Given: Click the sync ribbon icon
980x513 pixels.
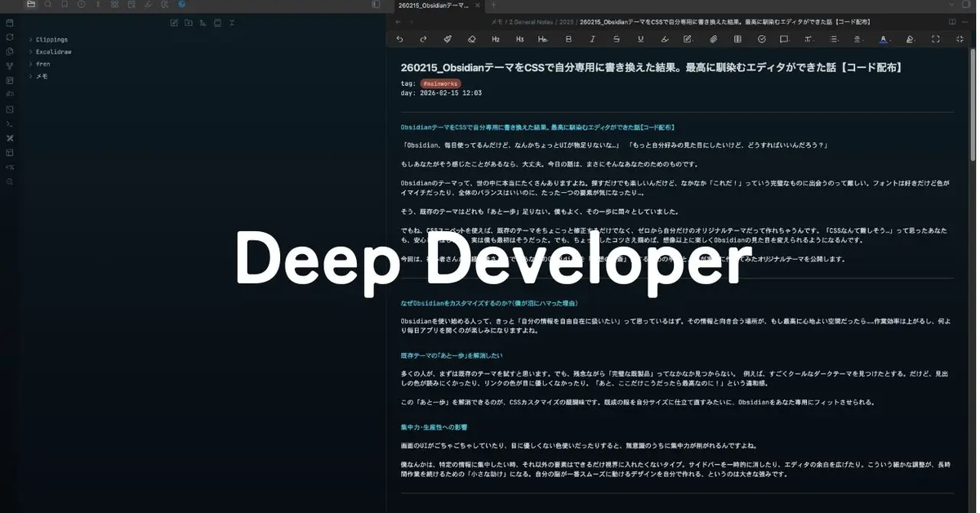Looking at the screenshot, I should (10, 37).
